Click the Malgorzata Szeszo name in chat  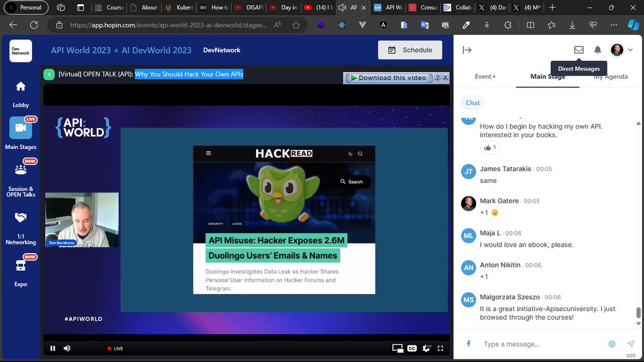point(511,297)
